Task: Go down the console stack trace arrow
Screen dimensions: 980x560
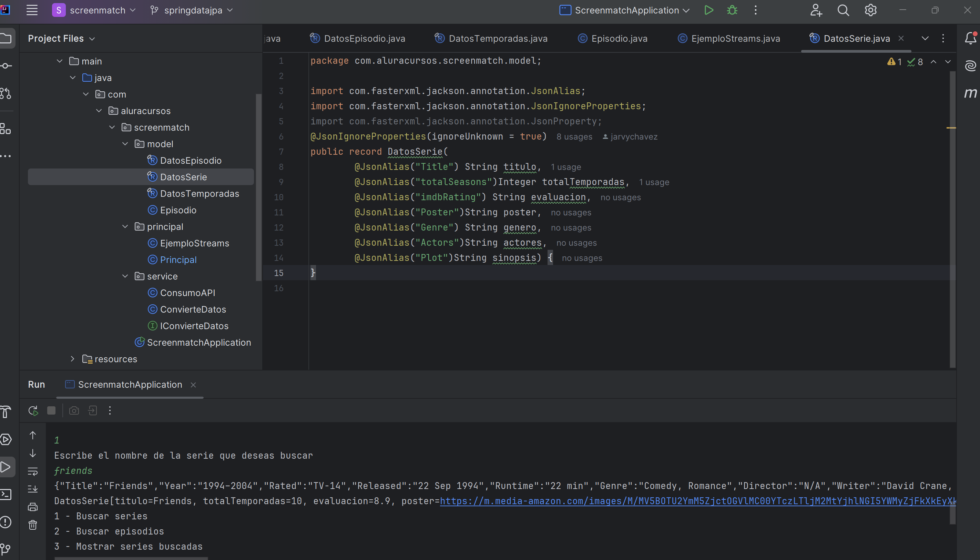Action: click(33, 453)
